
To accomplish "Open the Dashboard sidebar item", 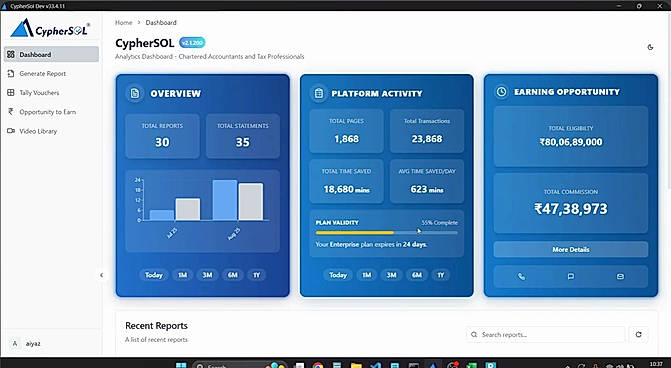I will point(51,54).
